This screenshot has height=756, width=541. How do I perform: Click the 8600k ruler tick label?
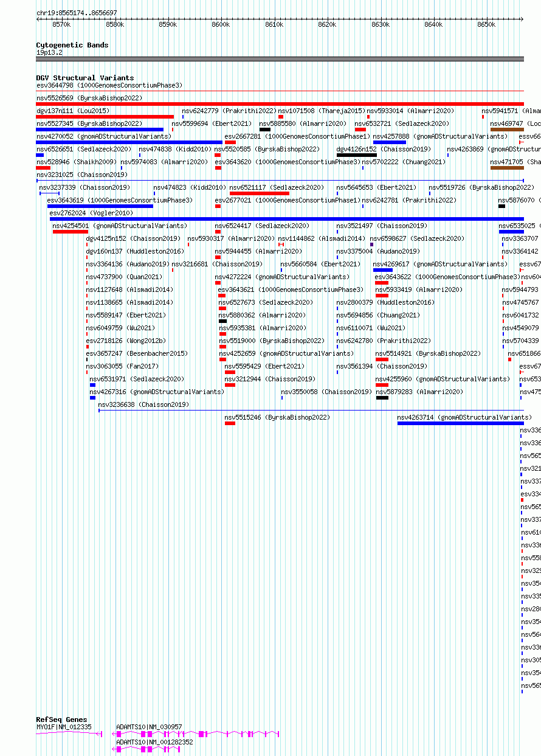pyautogui.click(x=221, y=24)
